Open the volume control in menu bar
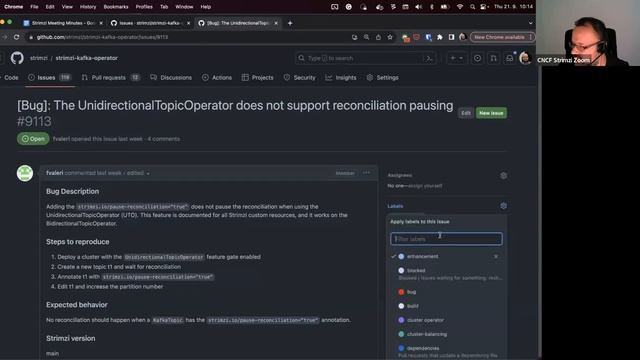Viewport: 640px width, 360px height. (418, 7)
